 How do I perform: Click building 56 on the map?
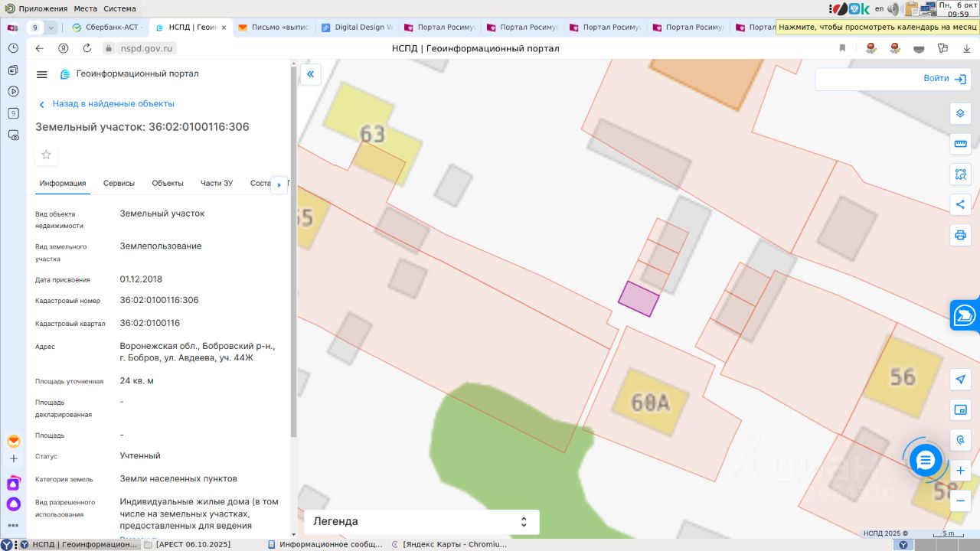(902, 376)
